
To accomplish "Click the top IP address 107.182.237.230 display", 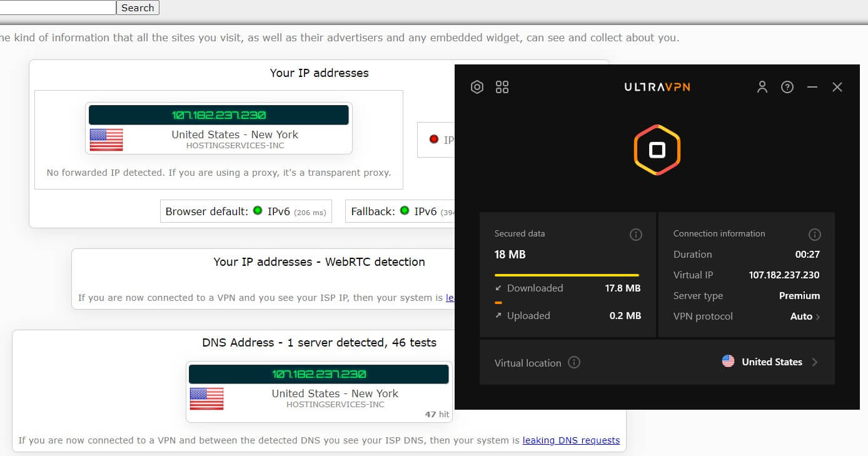I will click(x=219, y=115).
